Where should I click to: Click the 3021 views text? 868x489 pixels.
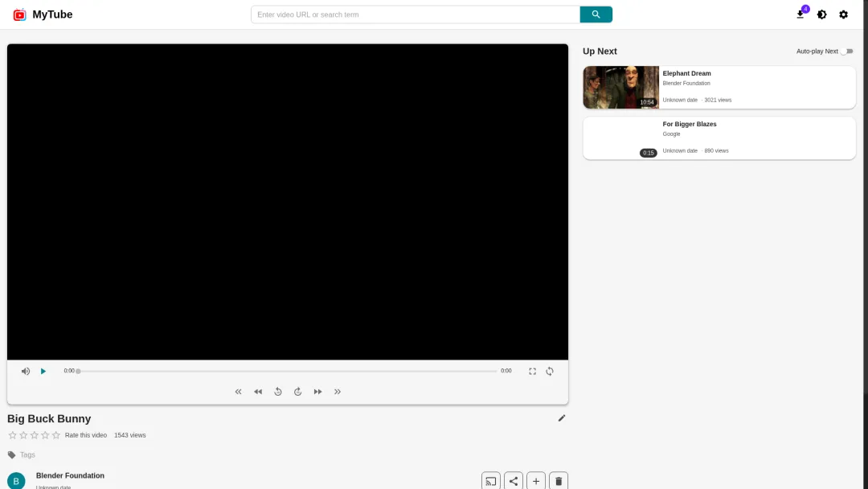(718, 101)
